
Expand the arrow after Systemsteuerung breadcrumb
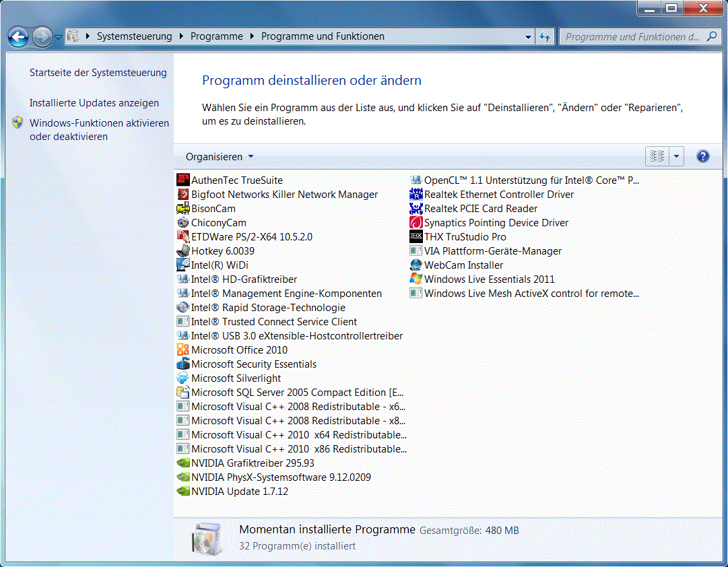click(x=181, y=36)
